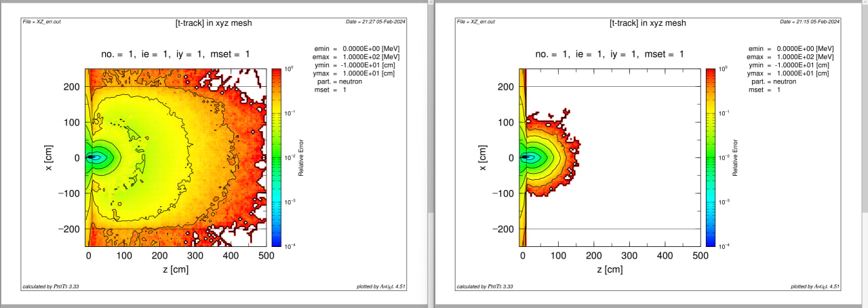The height and width of the screenshot is (308, 868).
Task: Click the 'File = XZ_err.out' label on the 21:15 page
Action: pyautogui.click(x=476, y=22)
